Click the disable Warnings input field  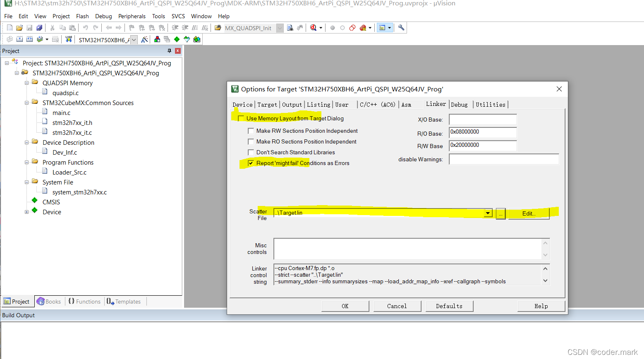coord(504,159)
